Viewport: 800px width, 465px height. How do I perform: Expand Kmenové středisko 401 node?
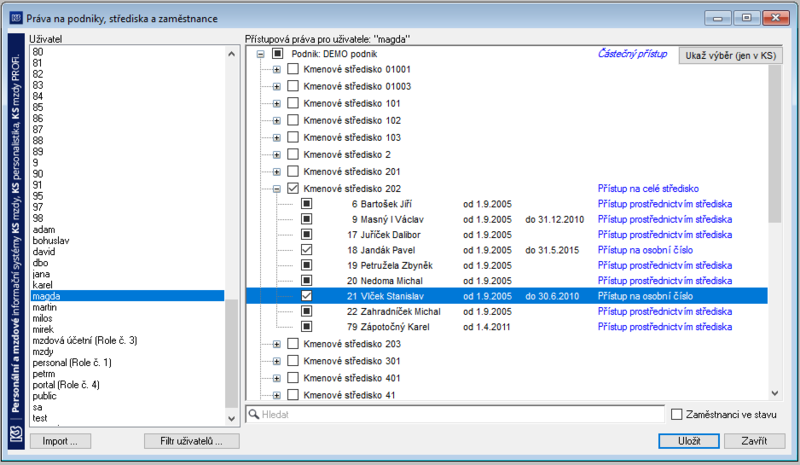(277, 378)
